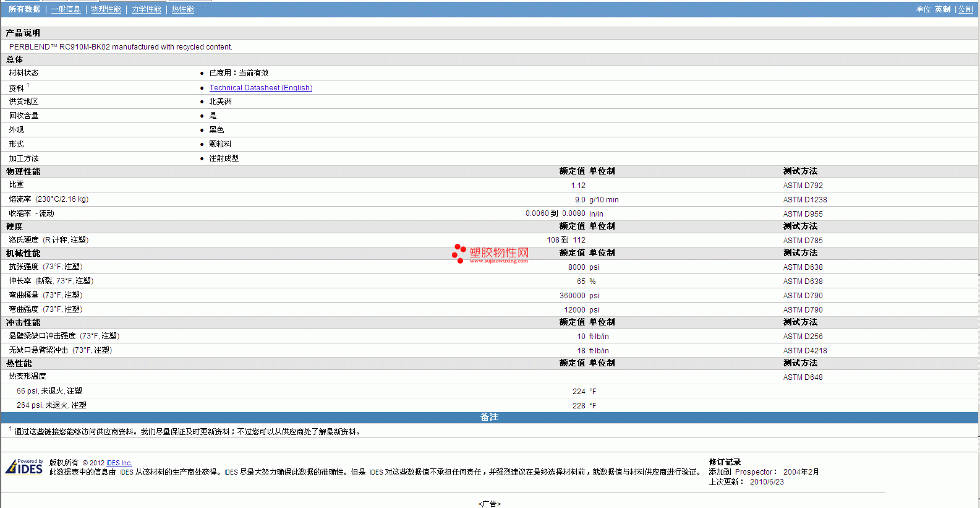Screen dimensions: 980x508
Task: Follow the IDES Inc. copyright link
Action: click(119, 463)
